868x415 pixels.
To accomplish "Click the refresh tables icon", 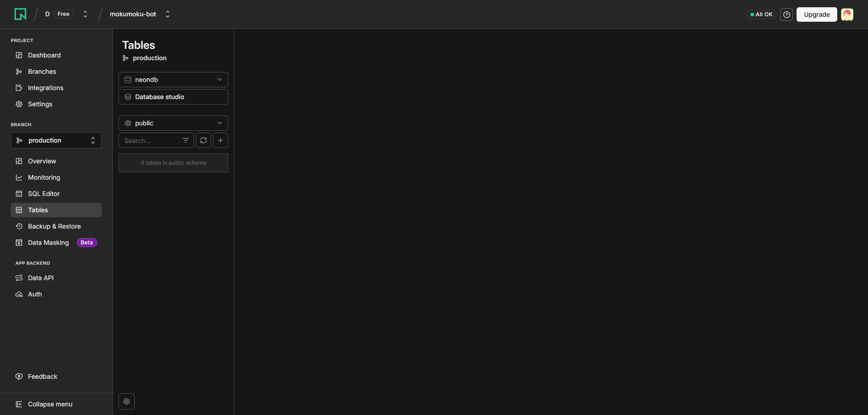I will pos(203,140).
